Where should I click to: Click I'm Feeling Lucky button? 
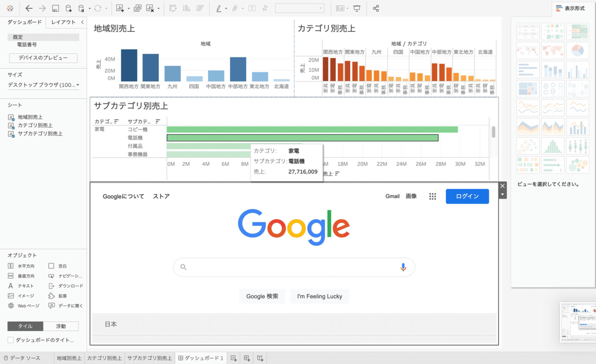coord(320,296)
